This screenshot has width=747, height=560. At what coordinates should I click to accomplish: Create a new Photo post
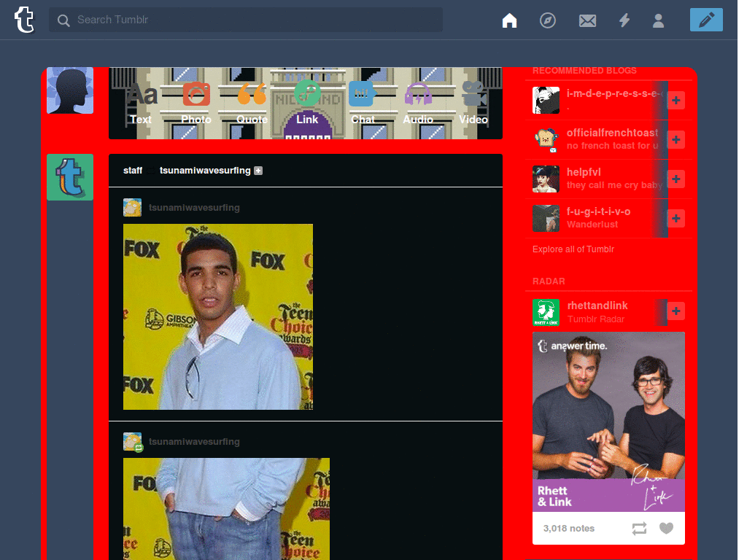(x=196, y=104)
